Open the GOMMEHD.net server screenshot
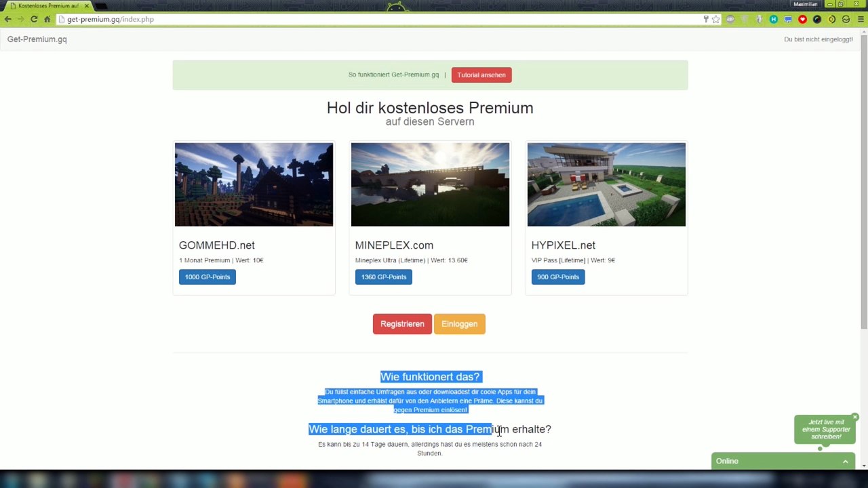This screenshot has height=488, width=868. click(254, 184)
